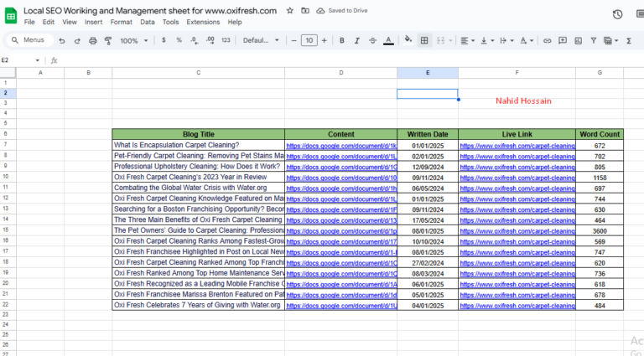
Task: Open the horizontal align dropdown
Action: [x=467, y=40]
